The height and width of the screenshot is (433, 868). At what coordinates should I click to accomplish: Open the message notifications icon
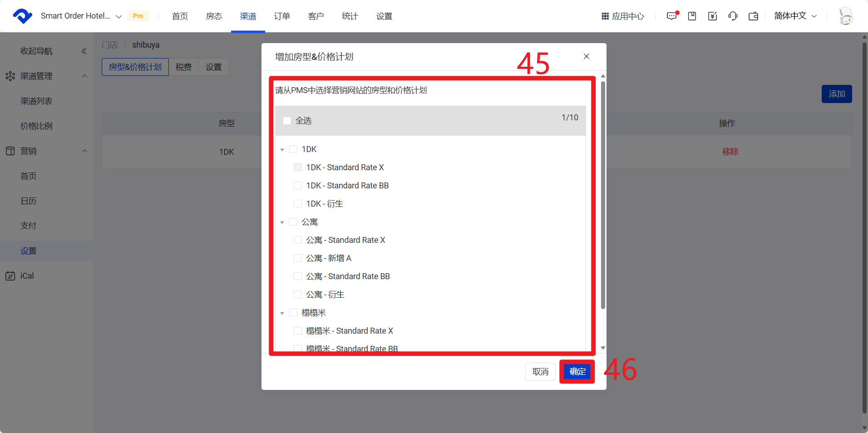point(671,16)
